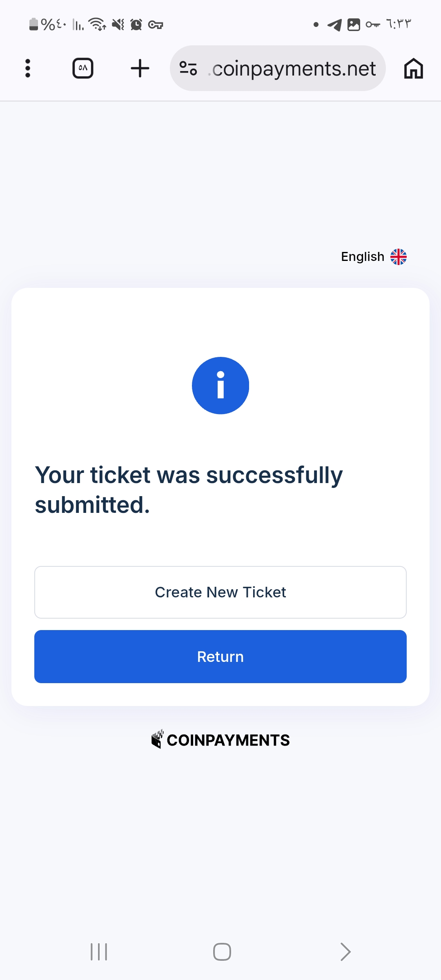Screen dimensions: 441x980
Task: Tap the site settings icon in address bar
Action: click(x=189, y=68)
